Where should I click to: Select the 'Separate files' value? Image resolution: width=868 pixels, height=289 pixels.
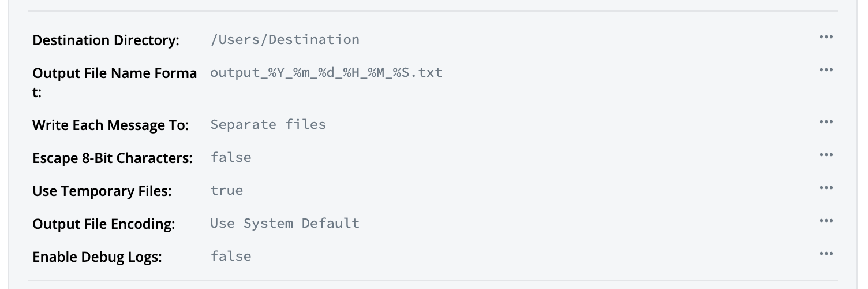pos(268,124)
